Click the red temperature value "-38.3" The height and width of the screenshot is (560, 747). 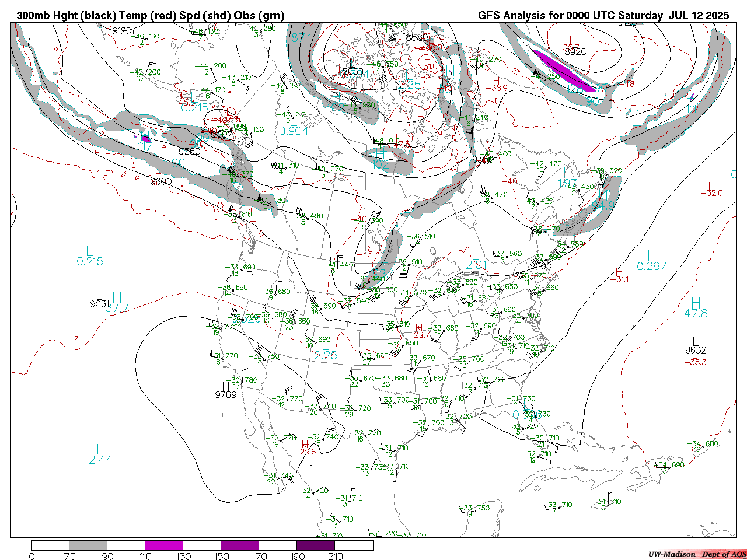pos(695,362)
